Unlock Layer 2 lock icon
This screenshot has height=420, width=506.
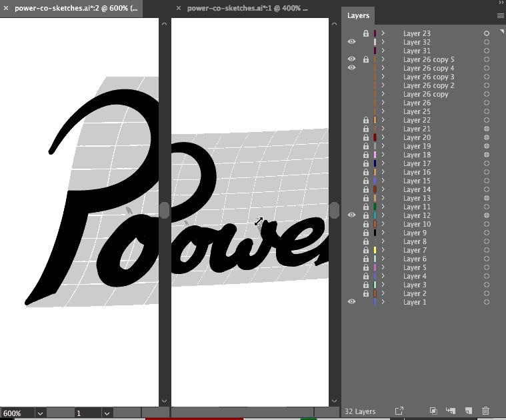click(x=365, y=293)
